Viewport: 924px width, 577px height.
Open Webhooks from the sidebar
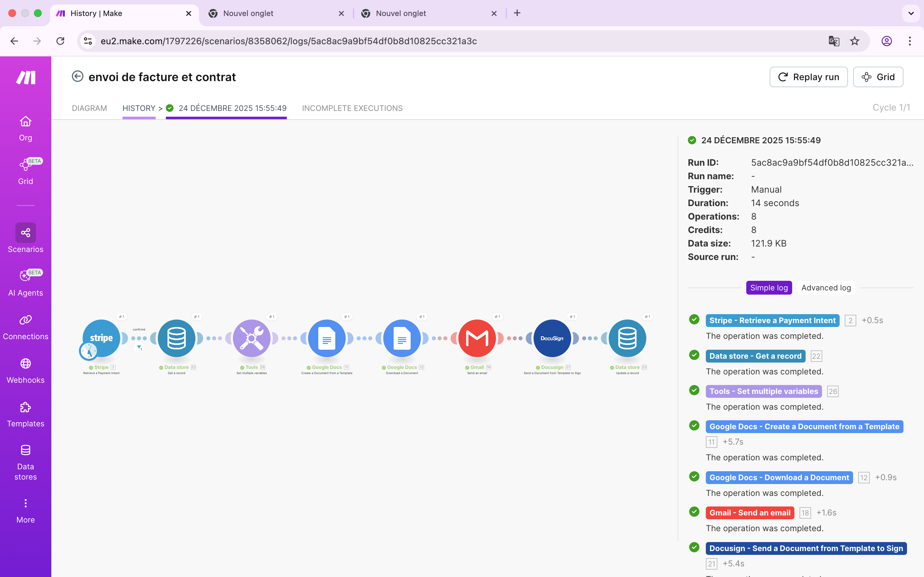tap(26, 371)
